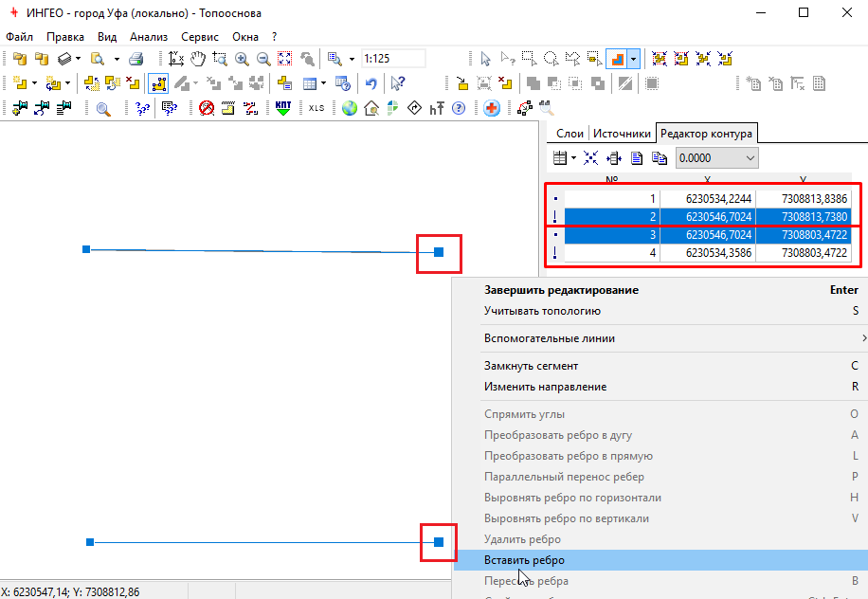Select the arrow pointer selection tool
This screenshot has width=868, height=599.
[x=485, y=59]
